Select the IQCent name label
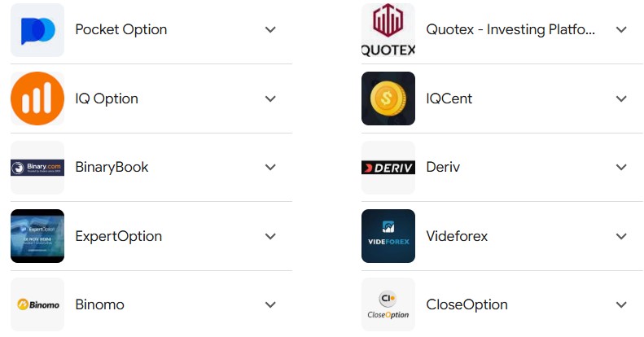This screenshot has height=337, width=644. click(449, 98)
